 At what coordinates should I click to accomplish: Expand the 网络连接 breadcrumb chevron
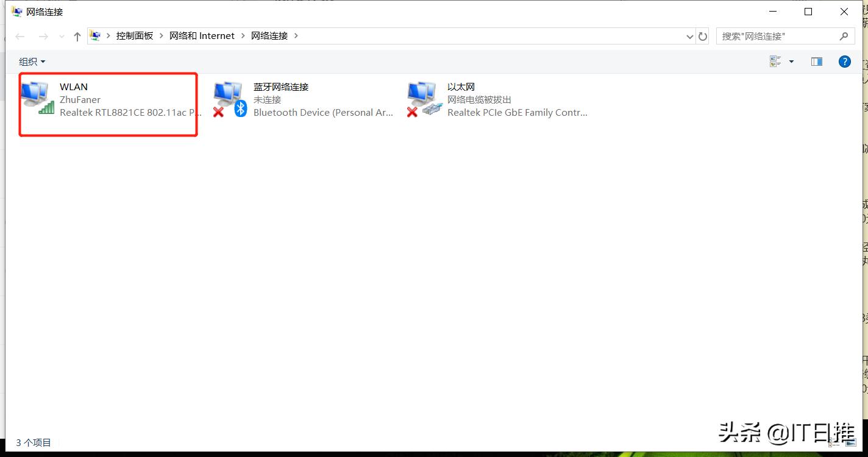click(x=296, y=36)
